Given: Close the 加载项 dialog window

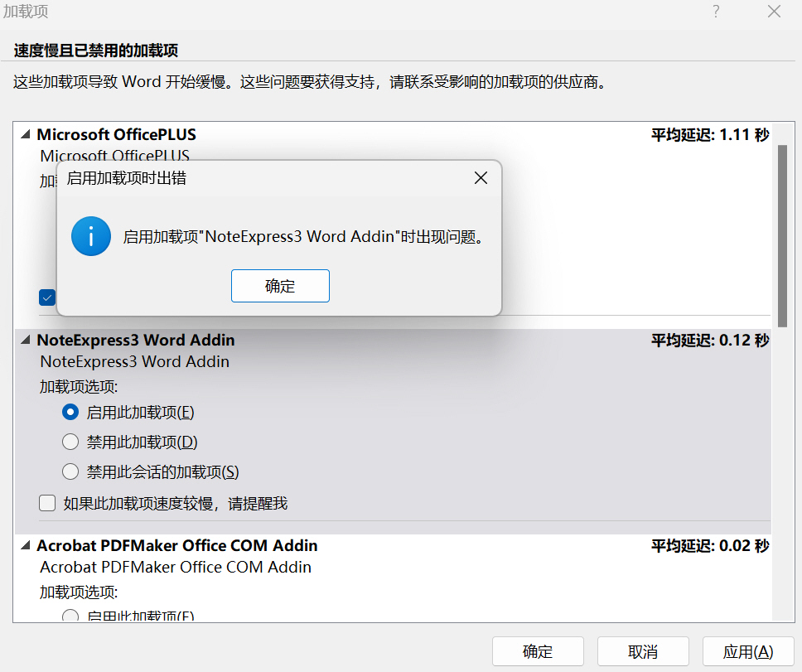Looking at the screenshot, I should tap(774, 12).
